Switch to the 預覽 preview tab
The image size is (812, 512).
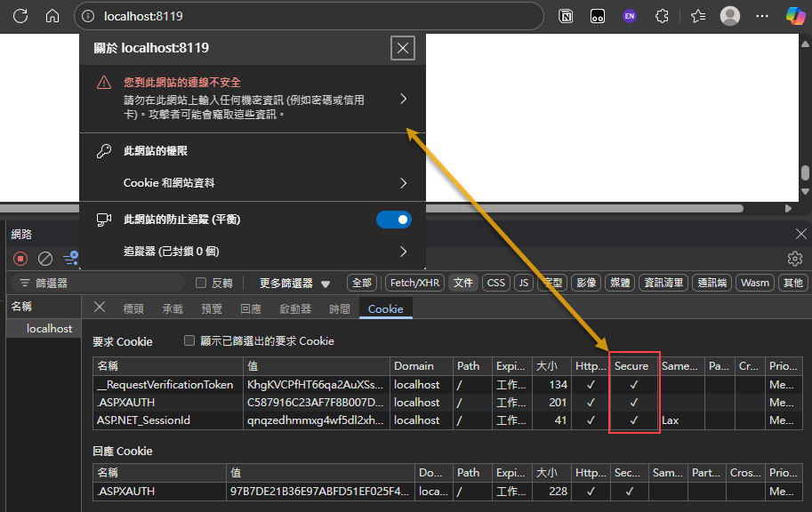(212, 308)
